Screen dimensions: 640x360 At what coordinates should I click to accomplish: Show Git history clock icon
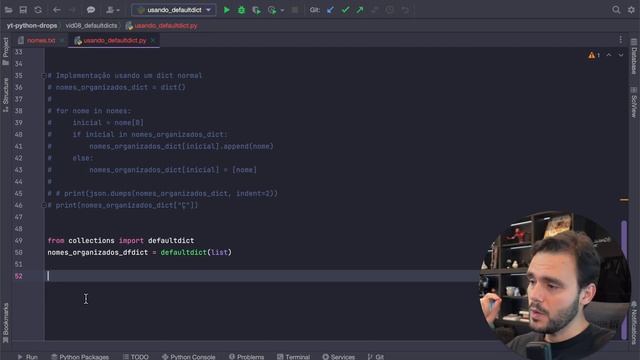390,10
